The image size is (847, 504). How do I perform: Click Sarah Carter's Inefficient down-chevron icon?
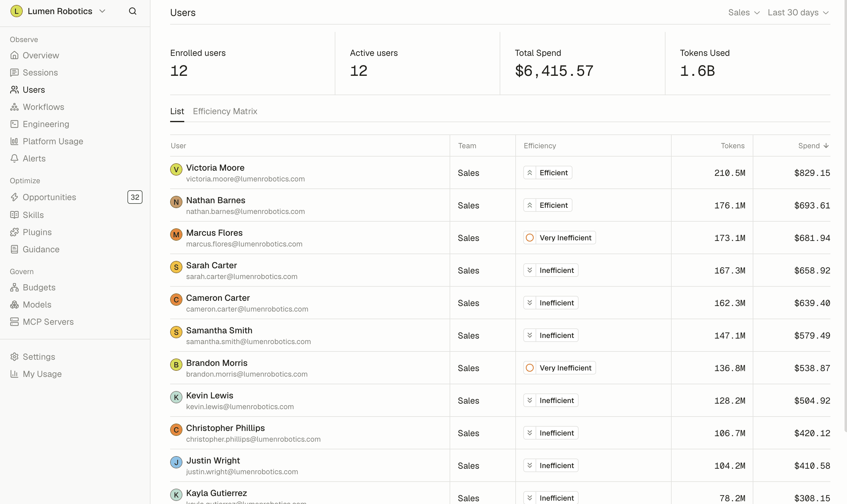point(529,270)
